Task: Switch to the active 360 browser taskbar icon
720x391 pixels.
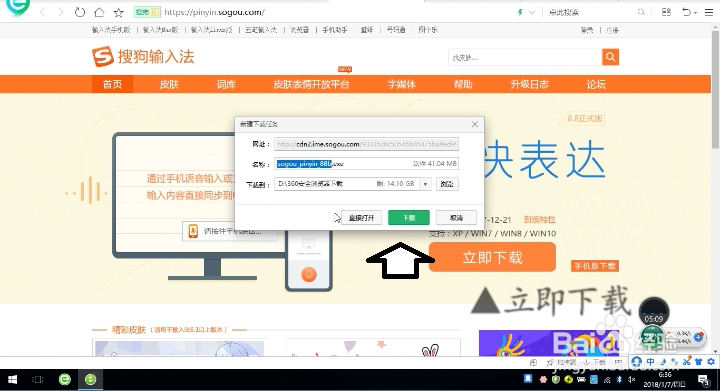Action: pos(90,380)
